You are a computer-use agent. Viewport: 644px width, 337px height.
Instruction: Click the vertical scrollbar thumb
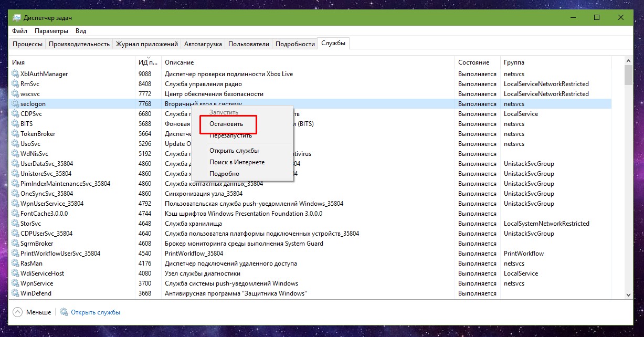coord(628,75)
